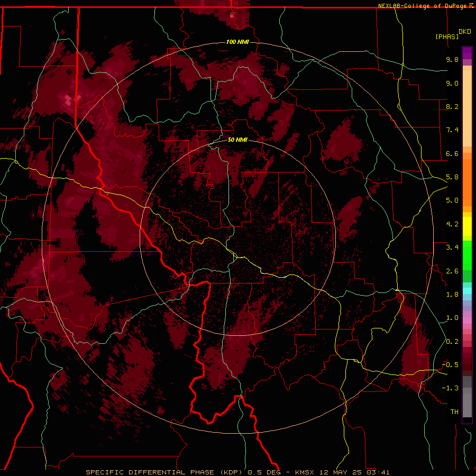
Task: Pick the cyan band of the color bar
Action: pyautogui.click(x=467, y=290)
